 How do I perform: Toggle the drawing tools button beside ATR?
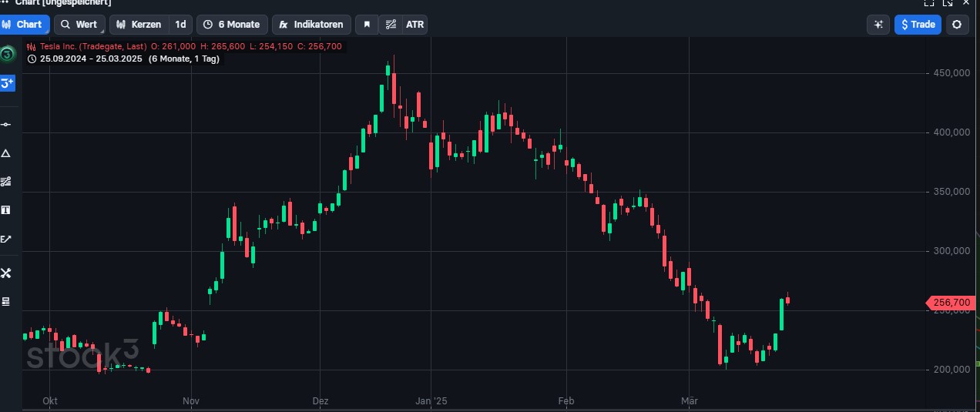click(391, 25)
